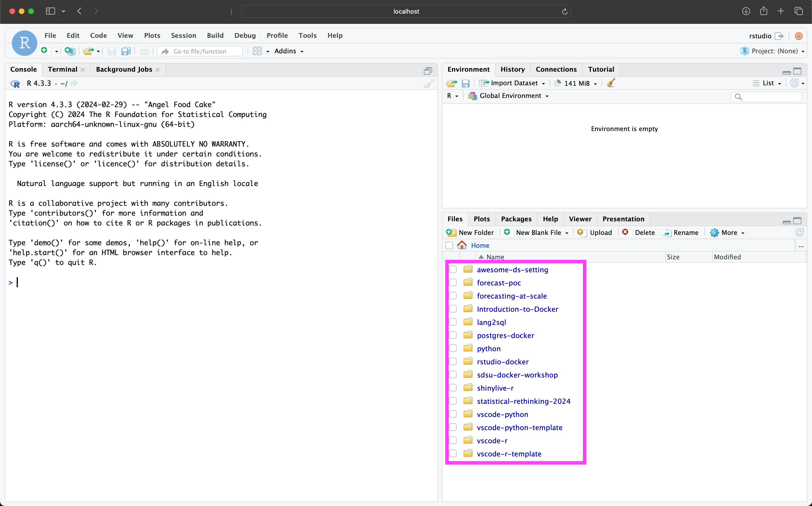Click the orange Quit Session power icon
Screen dimensions: 812x506
click(x=799, y=36)
